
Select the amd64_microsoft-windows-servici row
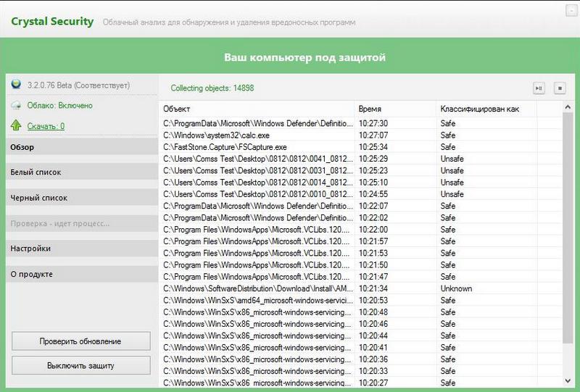tap(360, 300)
